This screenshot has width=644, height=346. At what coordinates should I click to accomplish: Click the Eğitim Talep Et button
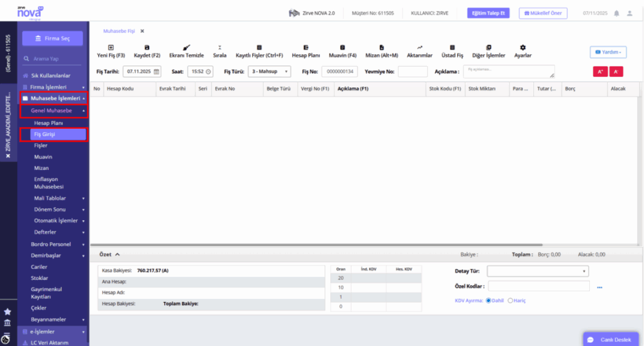[x=488, y=13]
